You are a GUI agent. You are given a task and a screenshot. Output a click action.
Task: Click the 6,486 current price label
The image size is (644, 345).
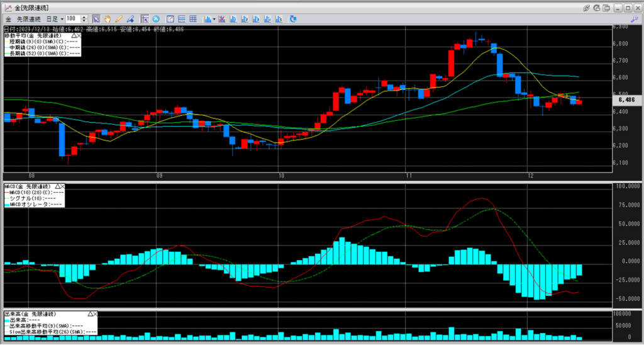[x=626, y=99]
